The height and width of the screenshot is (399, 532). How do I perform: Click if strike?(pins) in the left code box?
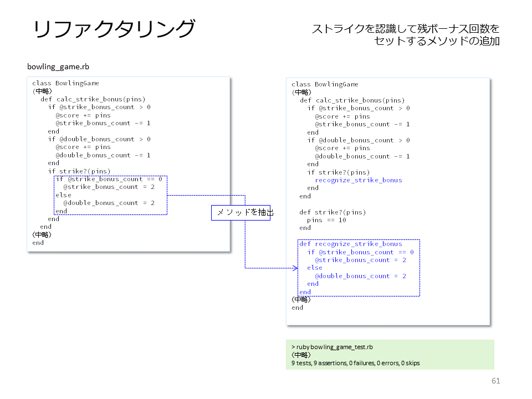(x=79, y=171)
